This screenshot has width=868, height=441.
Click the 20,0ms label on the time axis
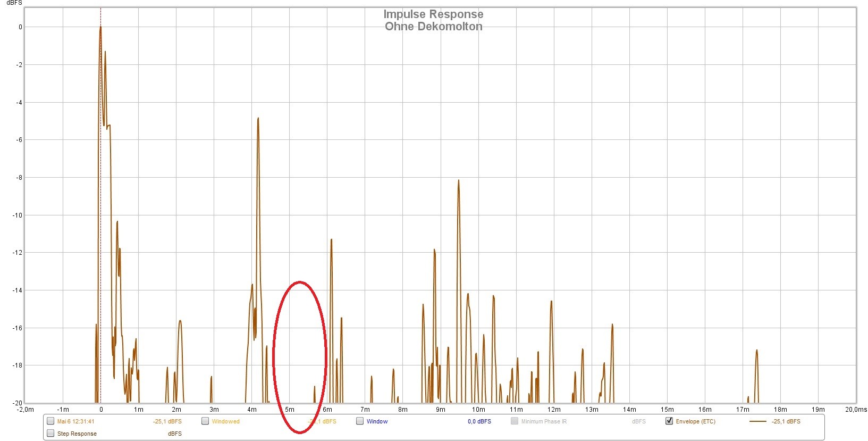tap(855, 409)
